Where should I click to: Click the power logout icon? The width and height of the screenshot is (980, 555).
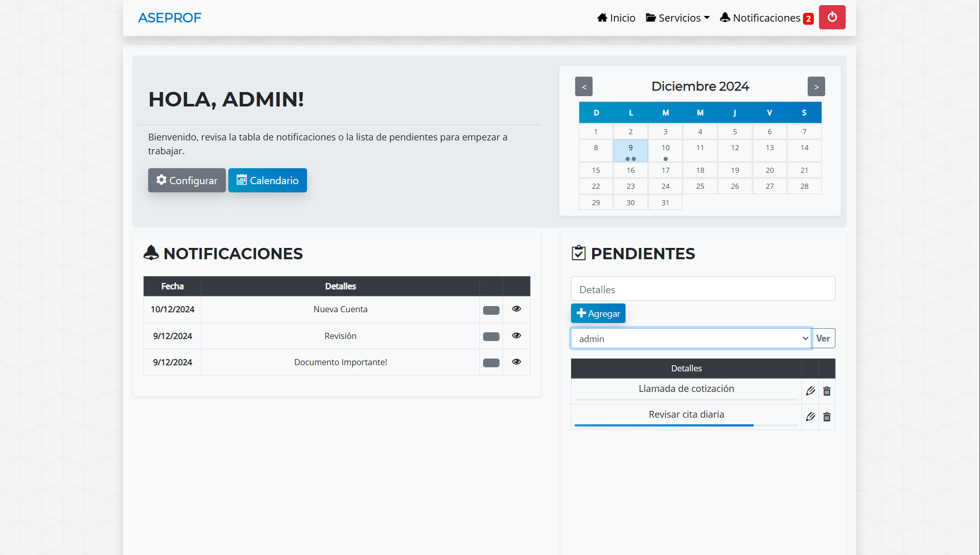click(832, 17)
